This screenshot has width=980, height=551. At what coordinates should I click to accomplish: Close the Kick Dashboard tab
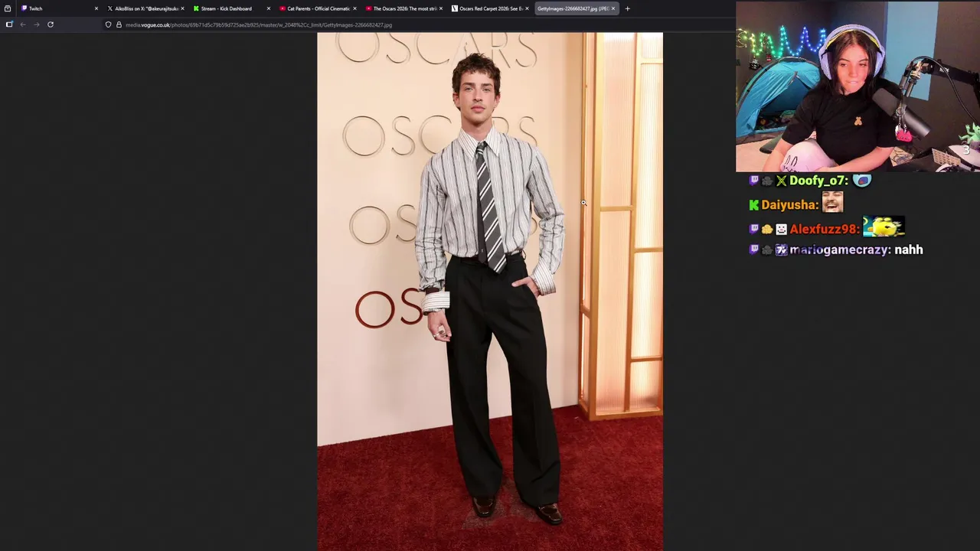click(x=268, y=8)
